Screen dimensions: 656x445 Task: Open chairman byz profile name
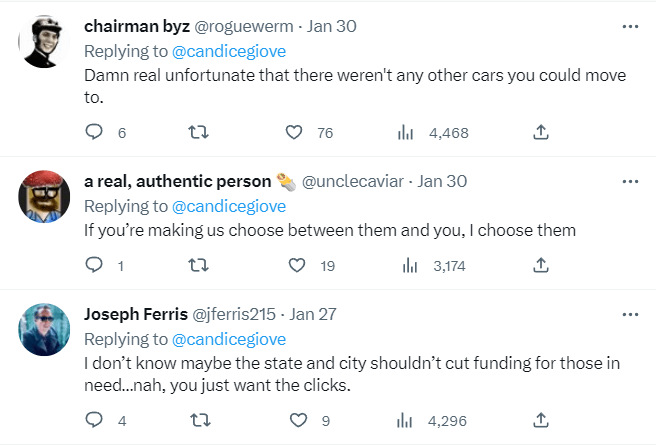click(x=137, y=26)
